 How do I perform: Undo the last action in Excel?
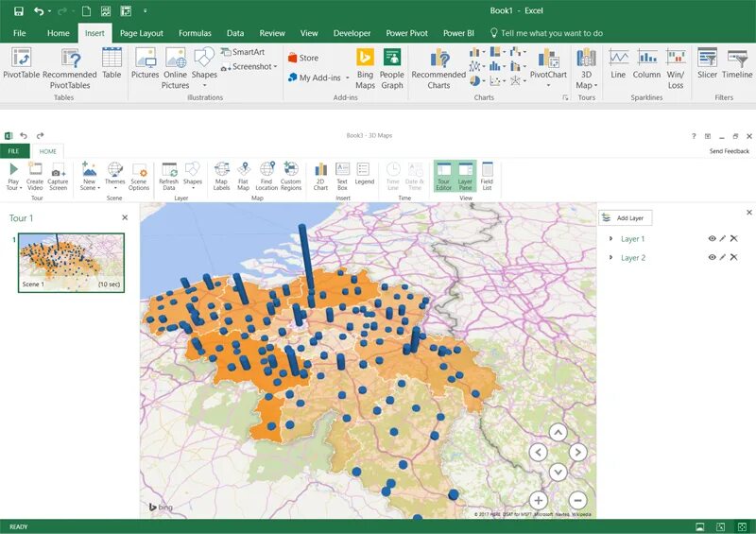pos(39,10)
